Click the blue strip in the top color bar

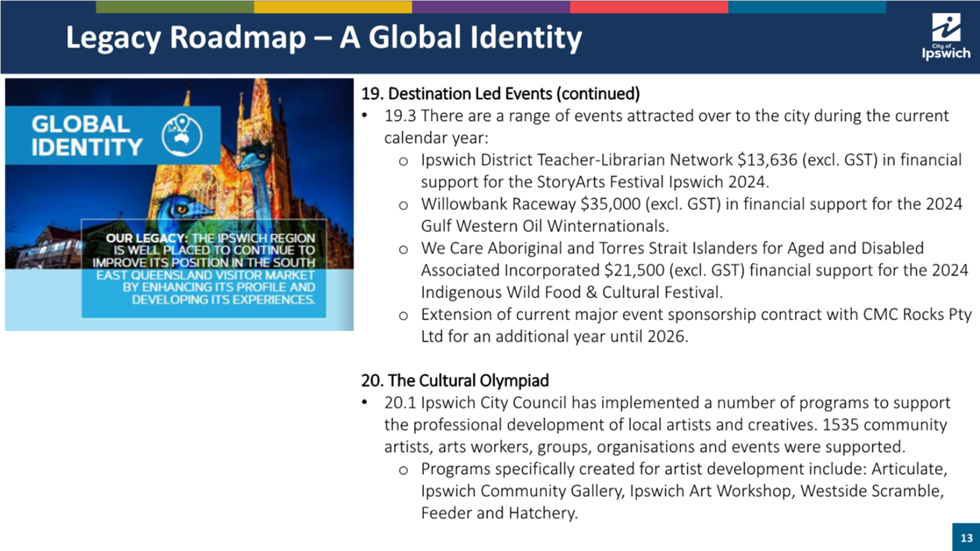[807, 6]
